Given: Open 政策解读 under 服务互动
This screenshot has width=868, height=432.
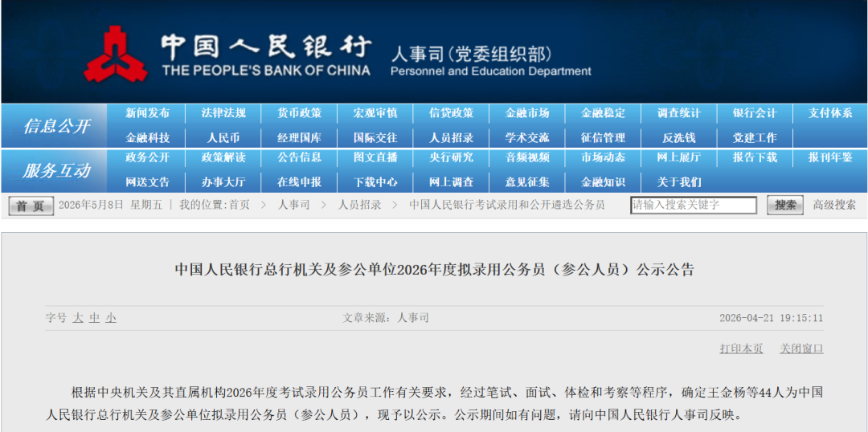Looking at the screenshot, I should [x=223, y=157].
